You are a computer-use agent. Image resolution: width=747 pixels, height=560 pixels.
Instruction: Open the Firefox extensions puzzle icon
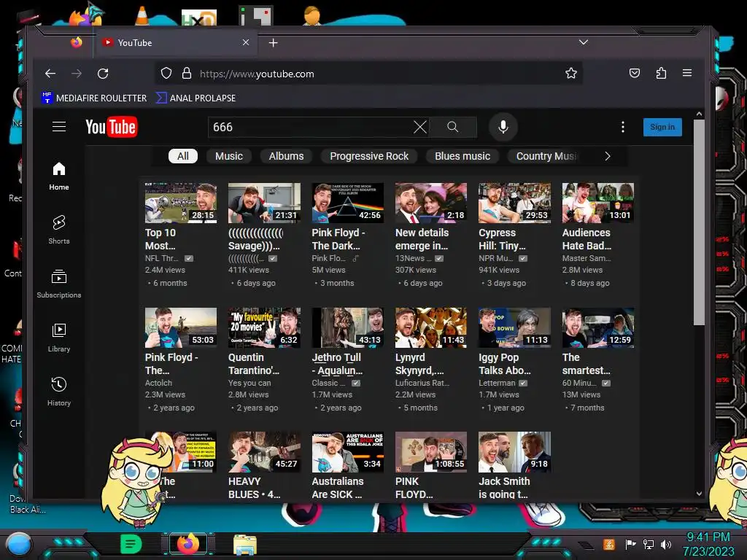(661, 73)
